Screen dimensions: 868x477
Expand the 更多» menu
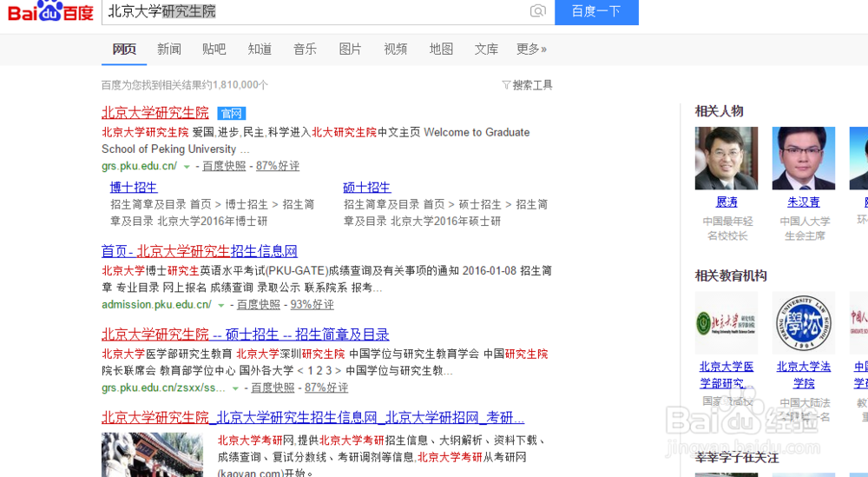(531, 50)
